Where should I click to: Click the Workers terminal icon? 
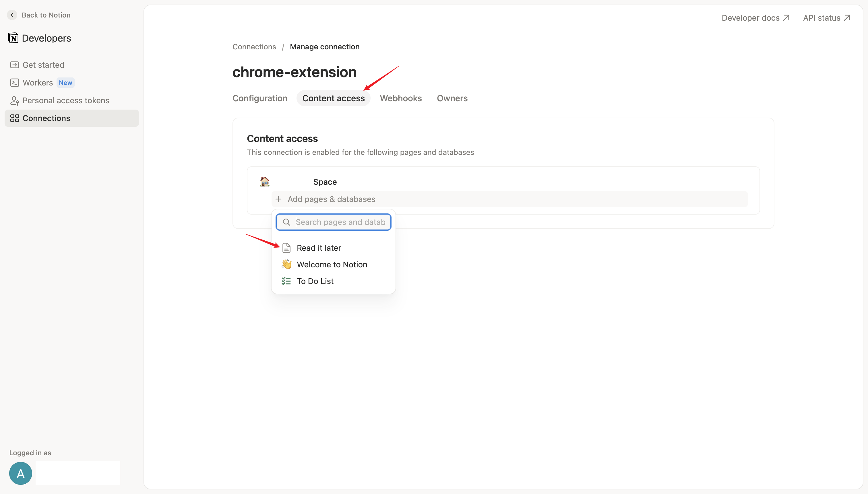[15, 82]
